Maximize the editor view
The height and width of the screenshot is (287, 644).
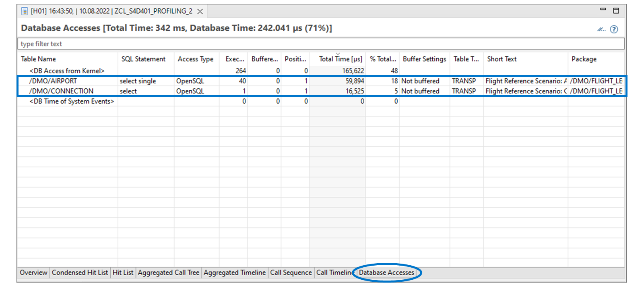click(x=616, y=10)
